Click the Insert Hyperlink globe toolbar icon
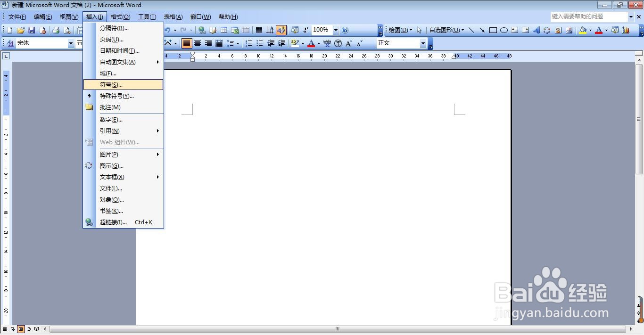 (202, 30)
